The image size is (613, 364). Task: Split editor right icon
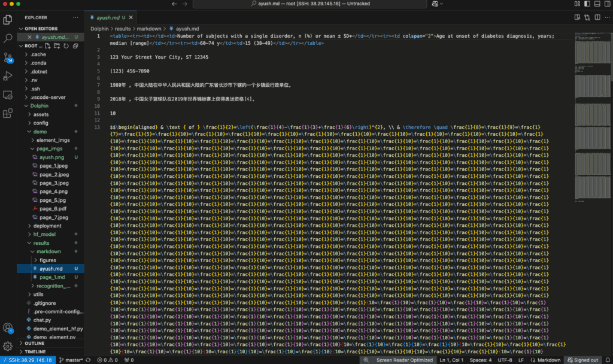click(597, 17)
